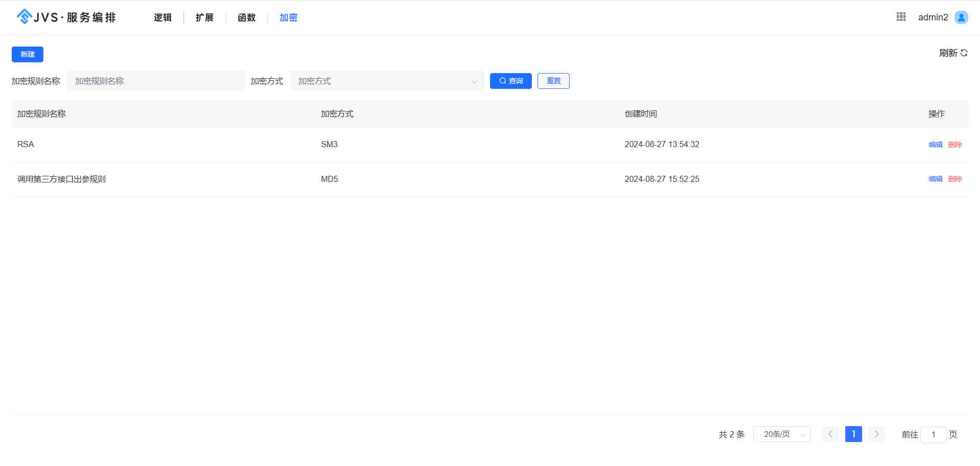
Task: Select page 1 in pagination
Action: [x=853, y=434]
